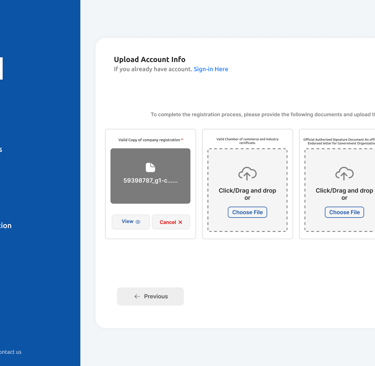Select the 59398787_g1-c file thumbnail
The height and width of the screenshot is (366, 375).
(150, 176)
